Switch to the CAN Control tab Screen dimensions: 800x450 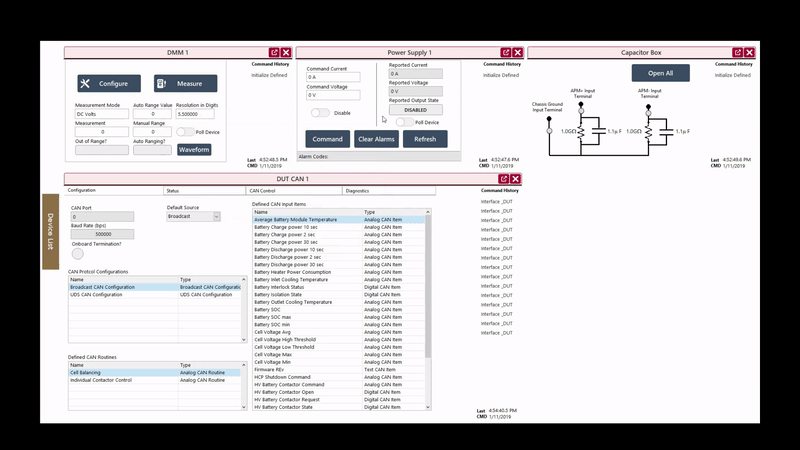[x=294, y=190]
